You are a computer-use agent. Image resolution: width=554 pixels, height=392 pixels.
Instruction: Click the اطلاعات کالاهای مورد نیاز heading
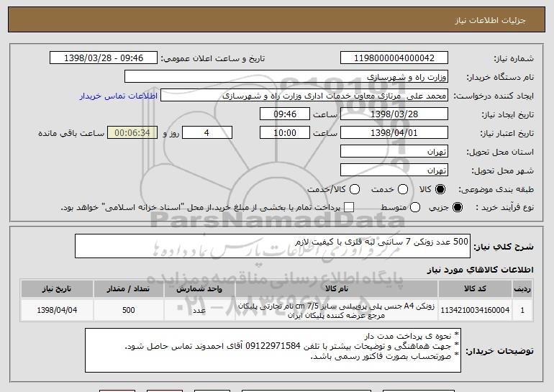click(x=480, y=270)
